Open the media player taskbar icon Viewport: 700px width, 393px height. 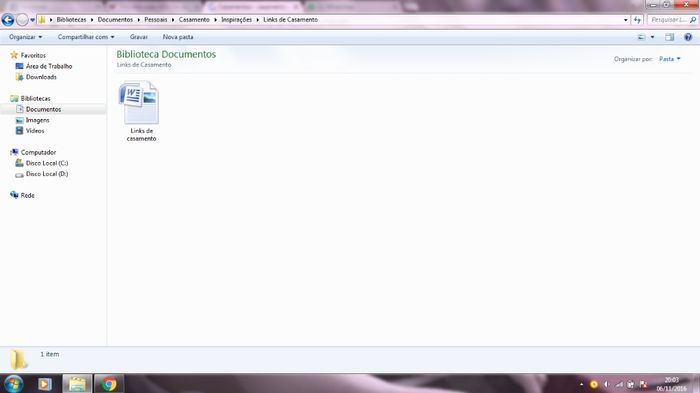tap(45, 384)
